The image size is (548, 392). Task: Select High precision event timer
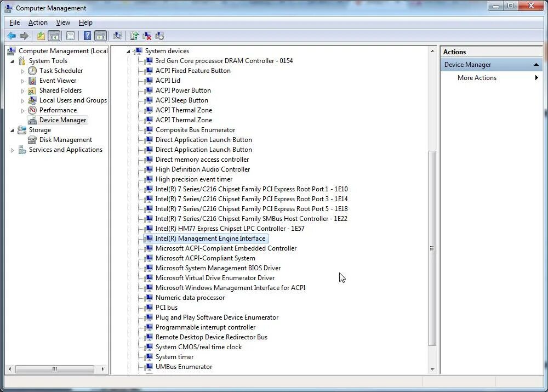(194, 179)
